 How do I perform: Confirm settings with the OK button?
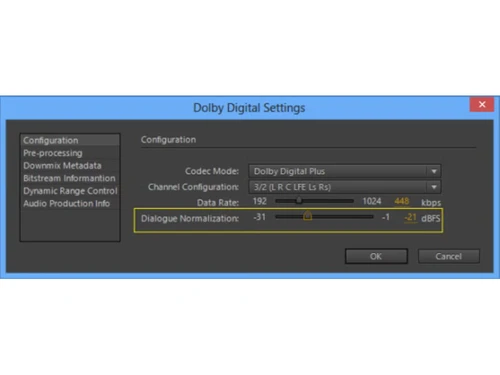coord(376,256)
